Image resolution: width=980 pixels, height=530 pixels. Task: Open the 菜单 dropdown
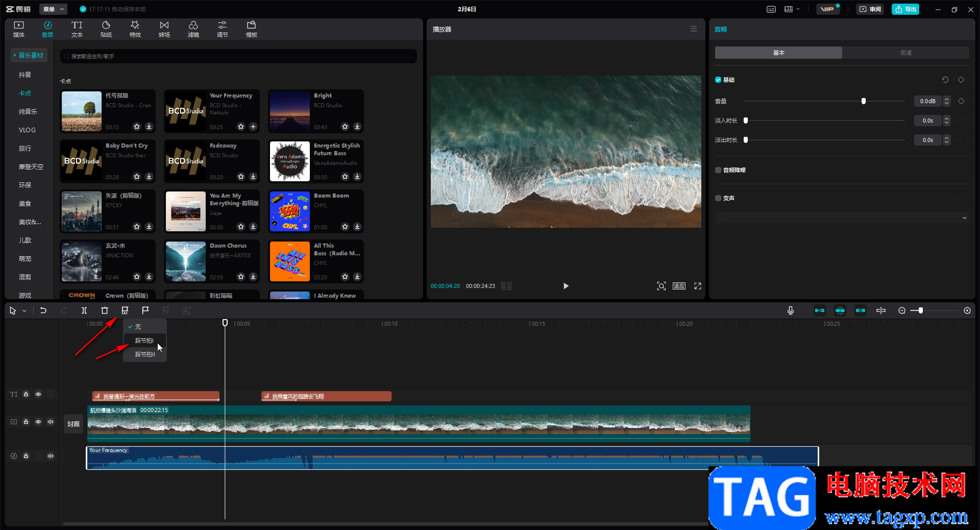(x=54, y=9)
